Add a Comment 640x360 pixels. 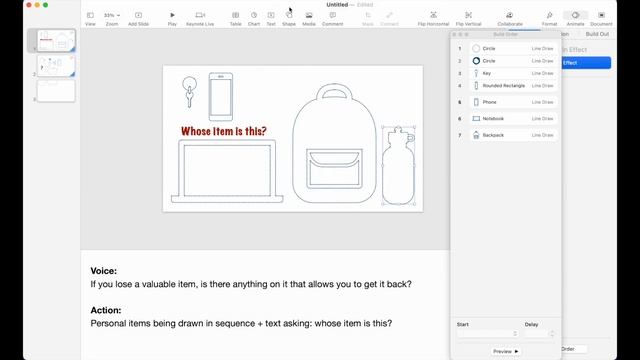click(333, 19)
